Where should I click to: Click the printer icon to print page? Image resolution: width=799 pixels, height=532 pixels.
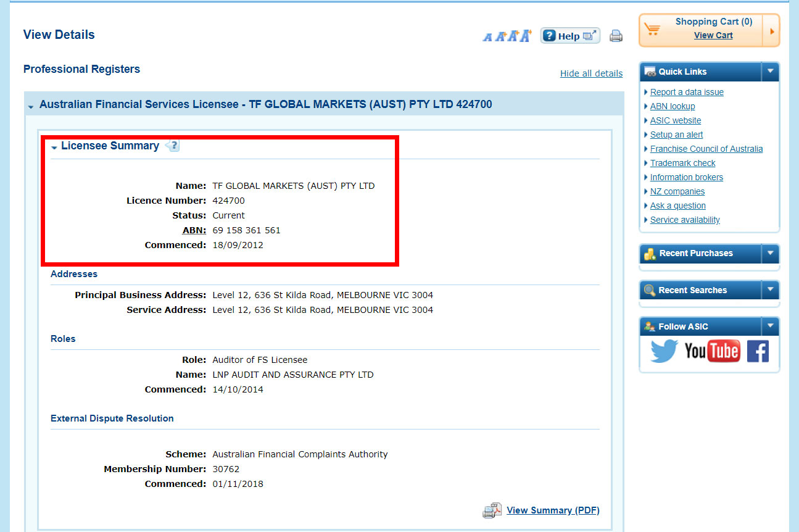tap(616, 36)
